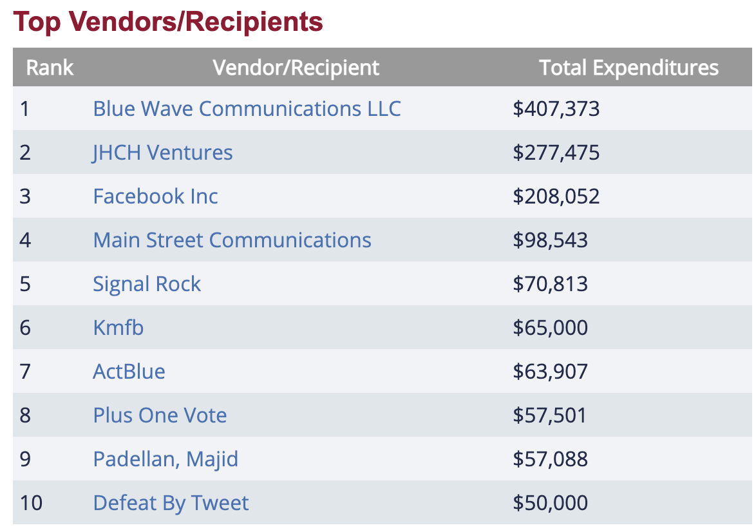The width and height of the screenshot is (756, 532).
Task: Click the Rank column header
Action: (50, 67)
